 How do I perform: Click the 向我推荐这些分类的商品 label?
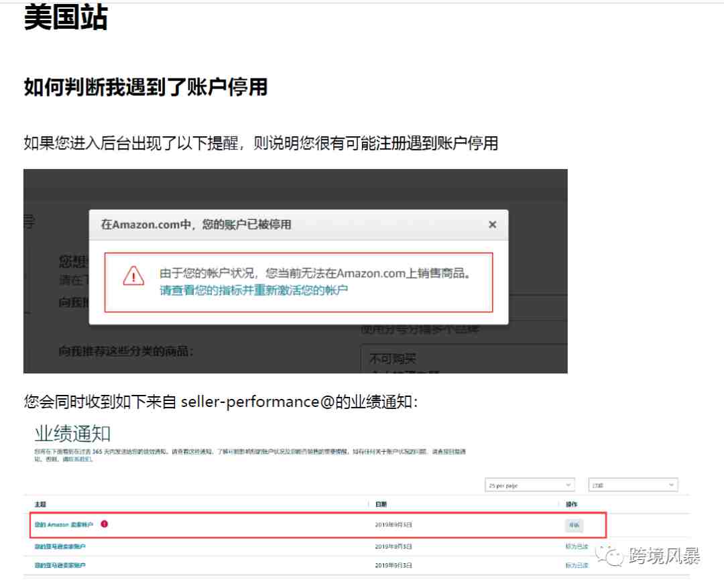point(127,351)
